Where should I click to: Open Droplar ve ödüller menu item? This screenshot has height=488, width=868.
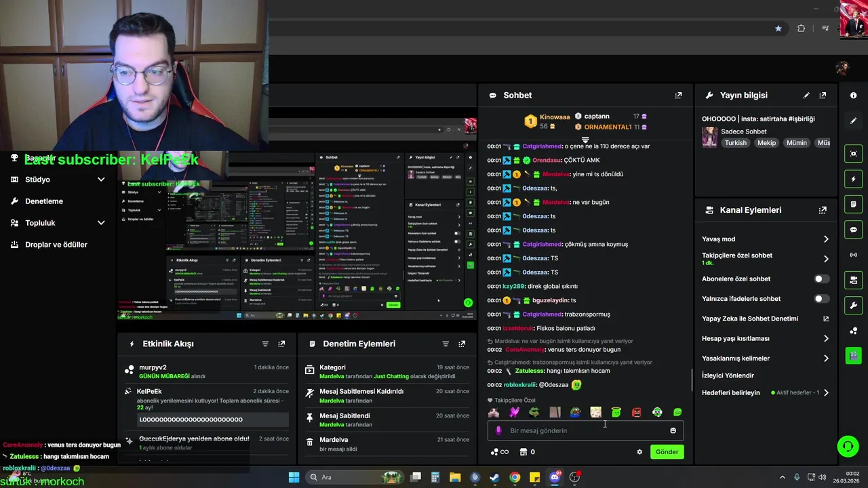point(56,245)
